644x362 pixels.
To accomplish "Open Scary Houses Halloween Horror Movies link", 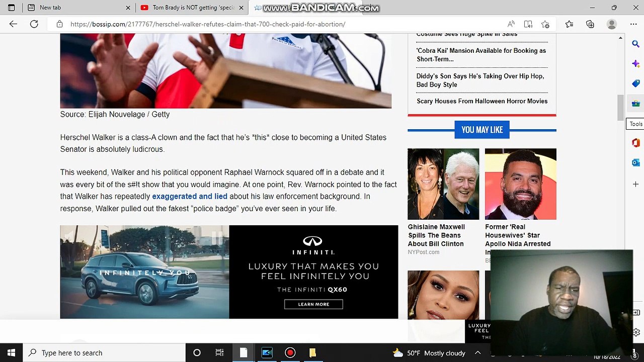I will coord(482,101).
